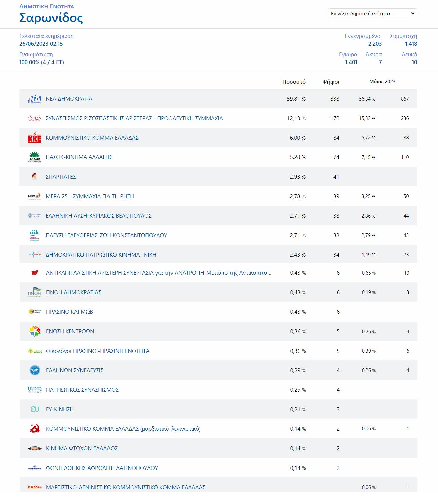Open ΔΗΜΟΚΡΑΤΙΚΟ ΠΑΤΡΙΩΤΙΚΟ ΚΙΝΗΜΑ "ΝΙΚΗ" link

(x=102, y=255)
